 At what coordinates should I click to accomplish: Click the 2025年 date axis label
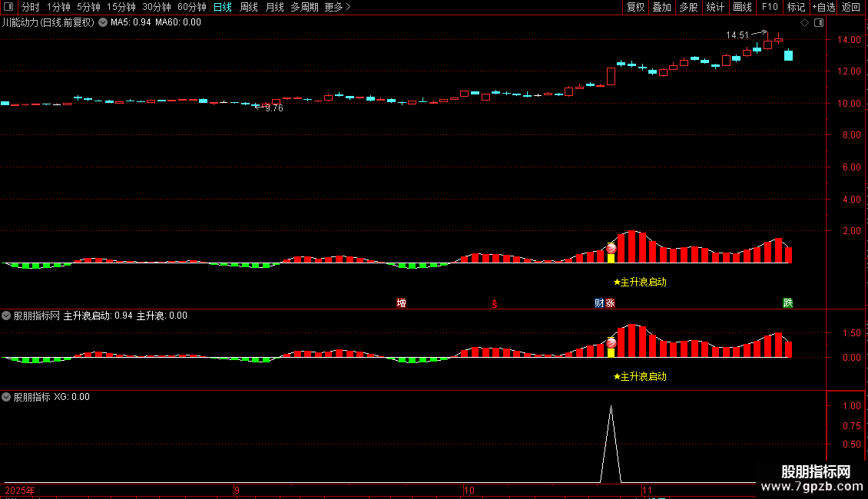point(20,491)
